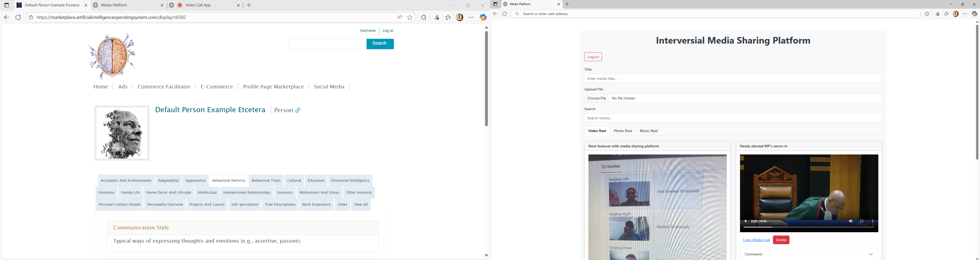Mute the MP's sworn in video
980x260 pixels.
click(x=851, y=221)
